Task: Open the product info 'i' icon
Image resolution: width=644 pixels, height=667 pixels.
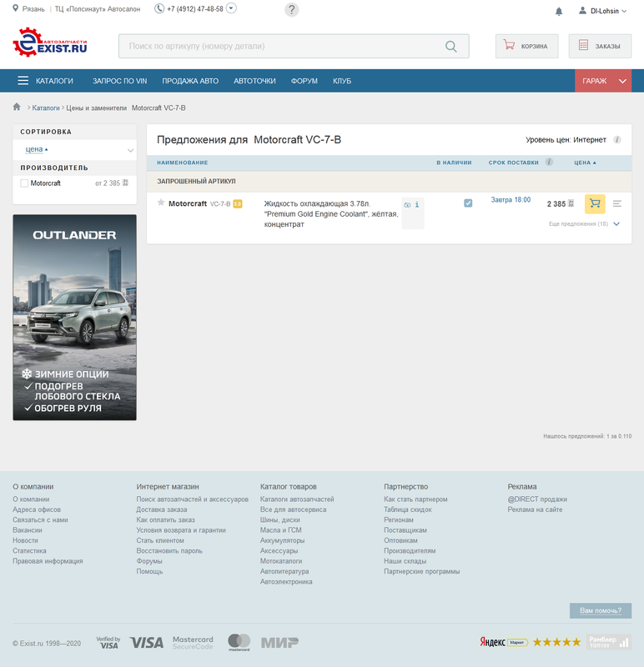Action: click(x=417, y=204)
